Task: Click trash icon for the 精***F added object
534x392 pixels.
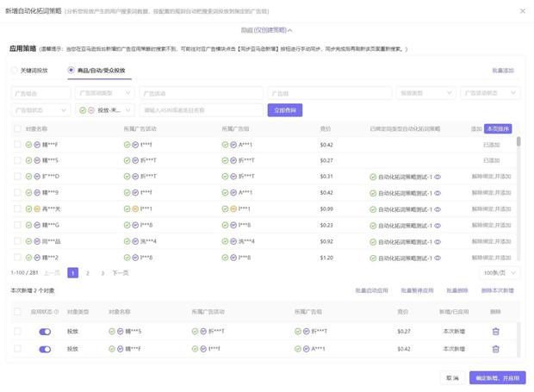Action: [x=496, y=349]
